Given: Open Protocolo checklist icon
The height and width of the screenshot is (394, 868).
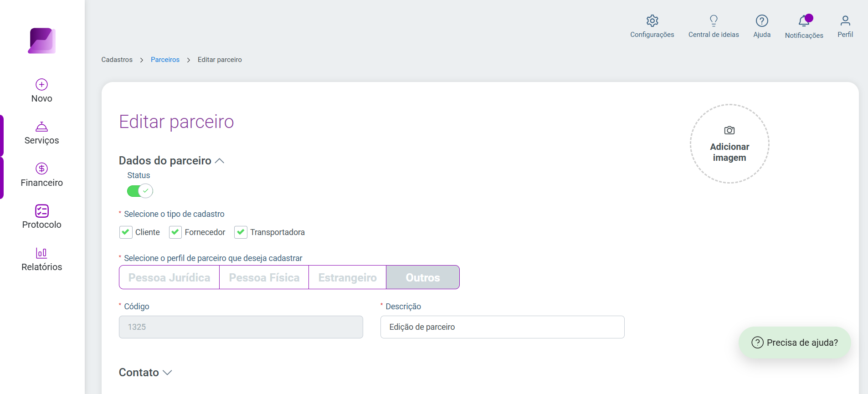Looking at the screenshot, I should coord(41,211).
